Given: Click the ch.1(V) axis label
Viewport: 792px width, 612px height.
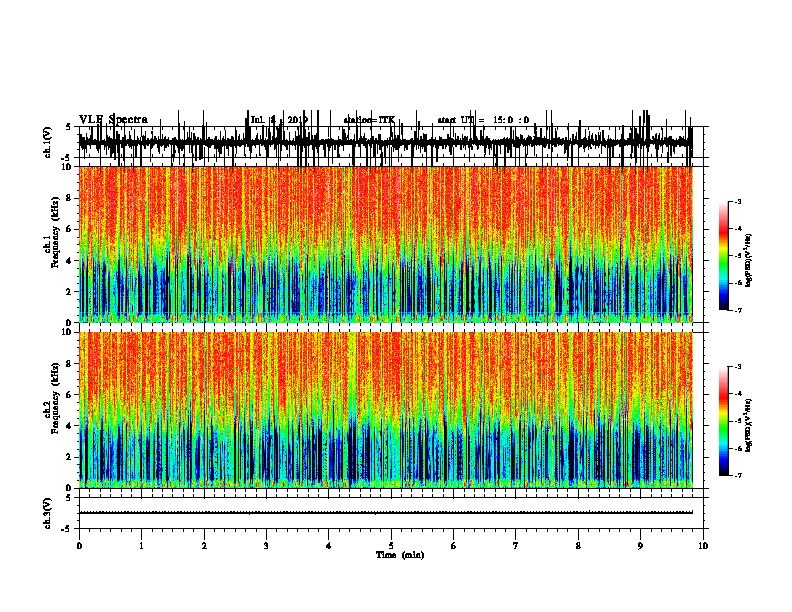Looking at the screenshot, I should [48, 142].
